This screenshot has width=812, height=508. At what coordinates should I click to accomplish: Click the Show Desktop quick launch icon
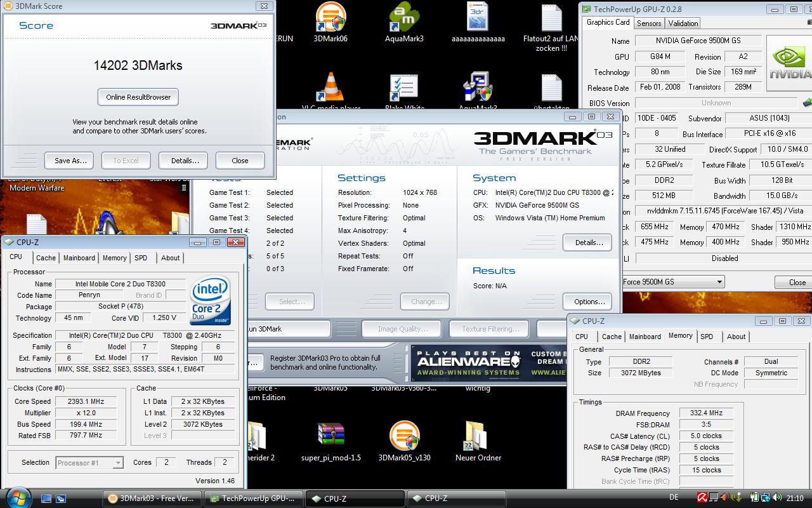[46, 498]
